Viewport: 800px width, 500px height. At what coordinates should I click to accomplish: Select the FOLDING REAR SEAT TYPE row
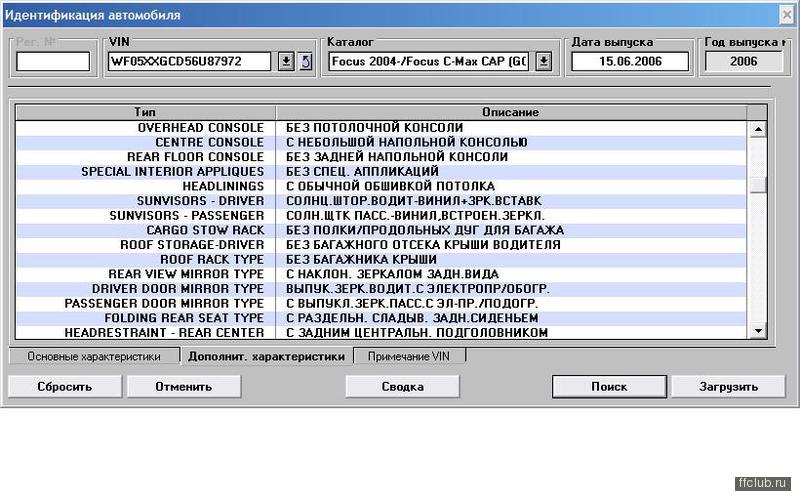coord(381,318)
